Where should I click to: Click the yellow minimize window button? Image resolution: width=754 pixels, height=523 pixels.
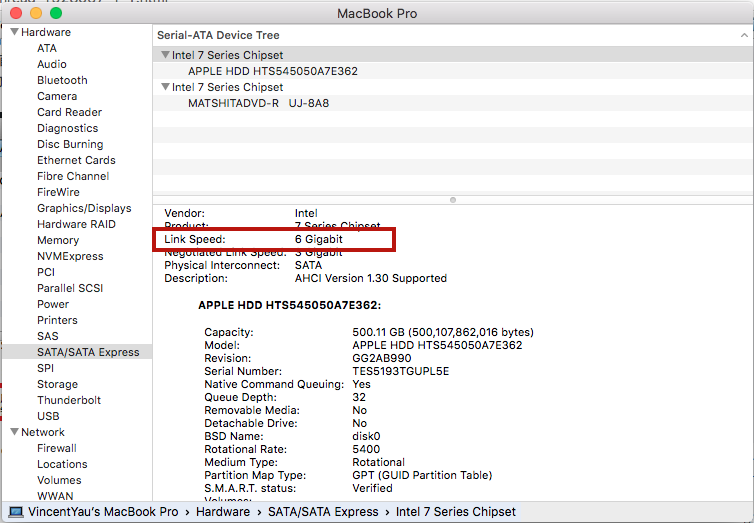pos(36,13)
